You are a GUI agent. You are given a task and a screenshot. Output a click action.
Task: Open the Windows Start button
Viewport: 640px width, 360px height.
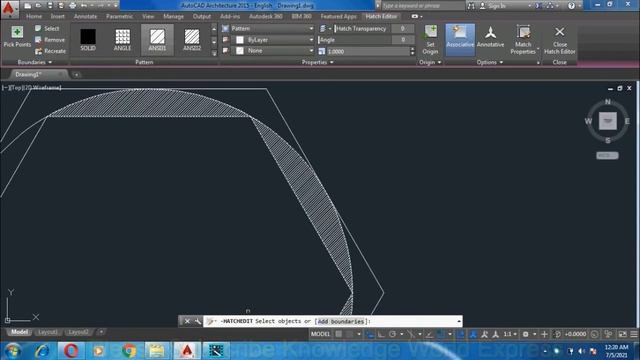(x=13, y=351)
